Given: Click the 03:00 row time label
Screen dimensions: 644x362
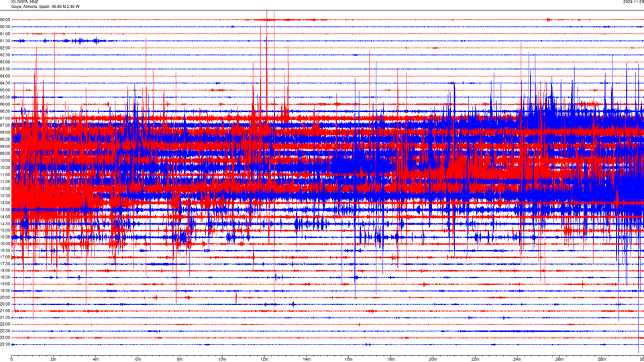Looking at the screenshot, I should coord(5,62).
